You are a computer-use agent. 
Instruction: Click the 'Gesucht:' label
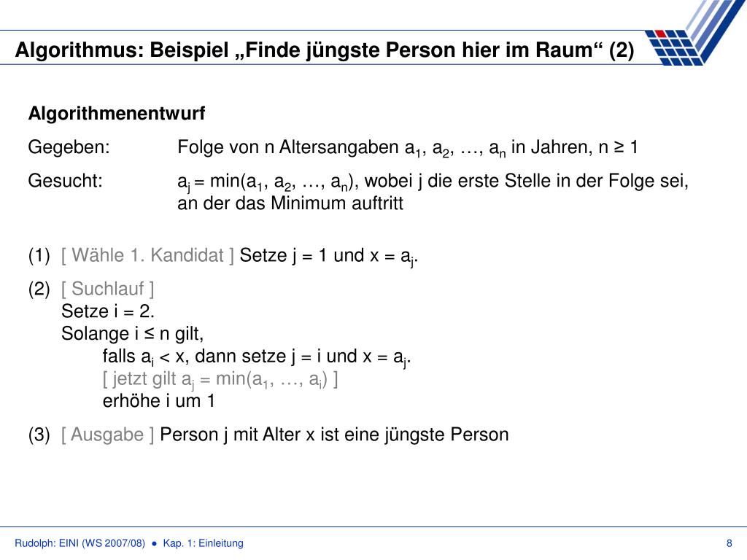pos(65,181)
